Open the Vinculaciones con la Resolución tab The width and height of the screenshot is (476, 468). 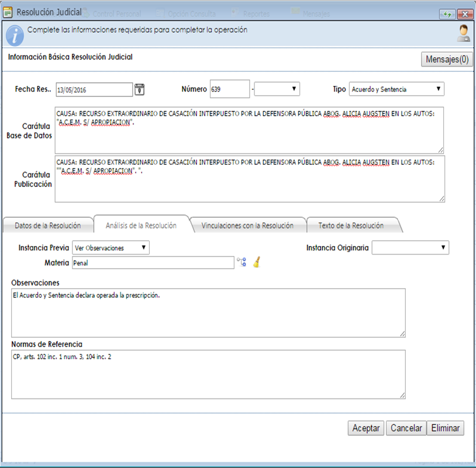247,226
